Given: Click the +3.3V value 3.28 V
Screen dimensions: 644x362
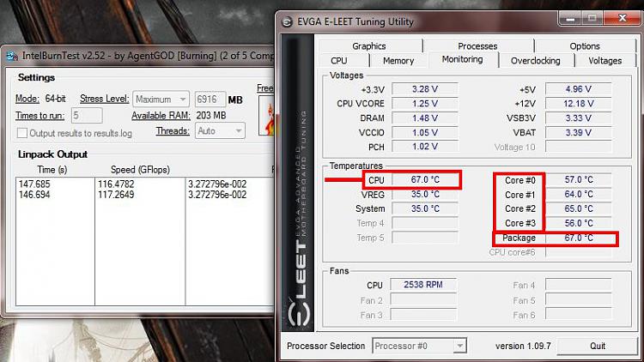Looking at the screenshot, I should pyautogui.click(x=425, y=89).
